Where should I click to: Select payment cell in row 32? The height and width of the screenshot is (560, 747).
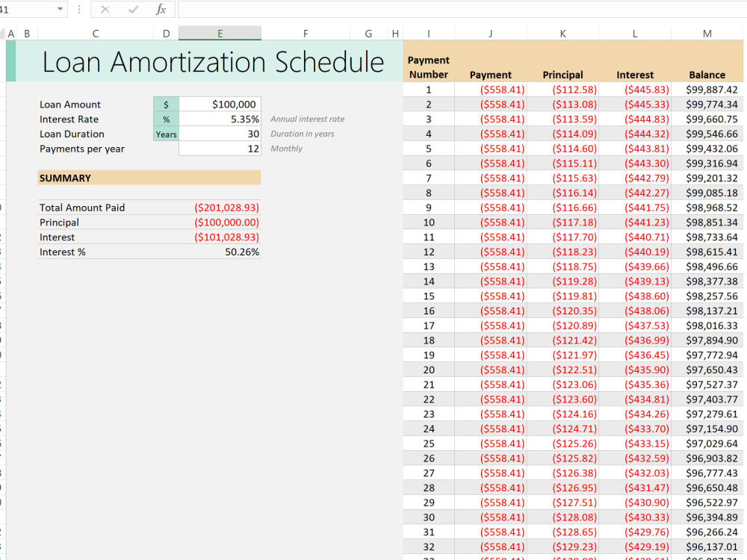tap(490, 547)
